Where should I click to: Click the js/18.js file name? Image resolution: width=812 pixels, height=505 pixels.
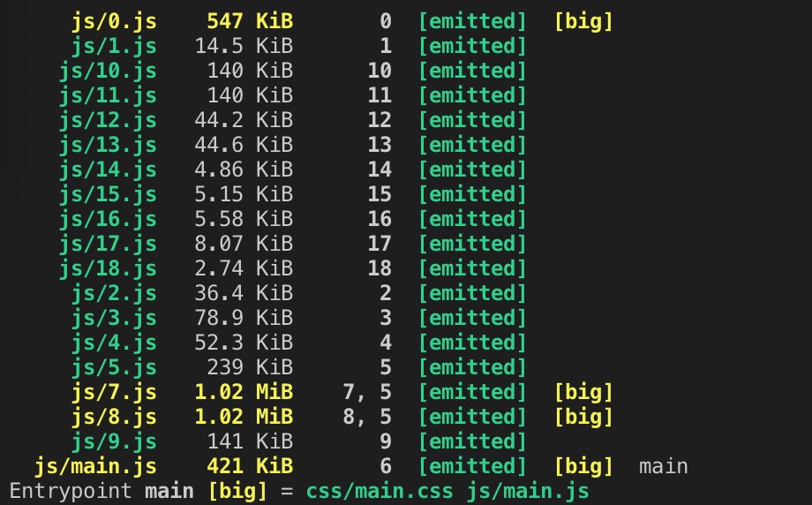[x=108, y=268]
